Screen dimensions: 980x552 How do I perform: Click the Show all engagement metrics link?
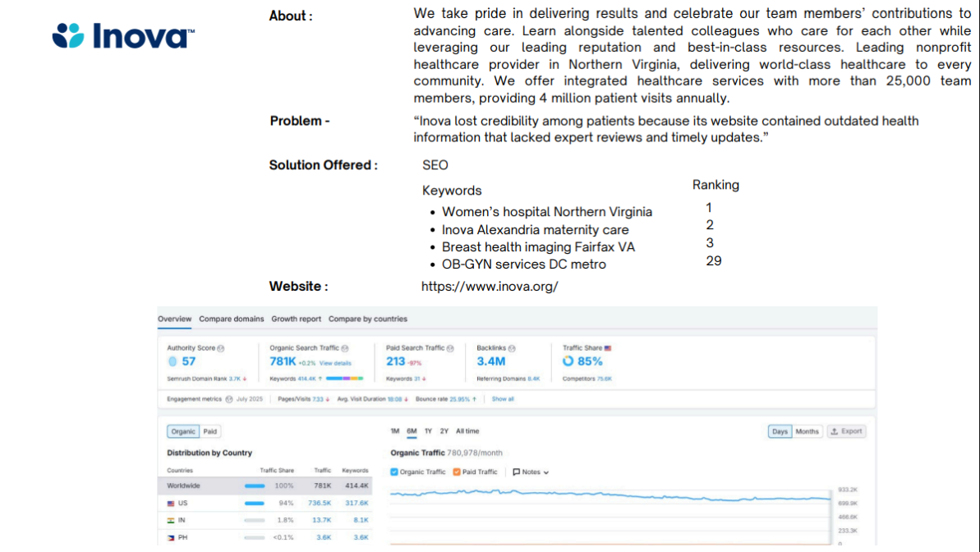pos(503,399)
